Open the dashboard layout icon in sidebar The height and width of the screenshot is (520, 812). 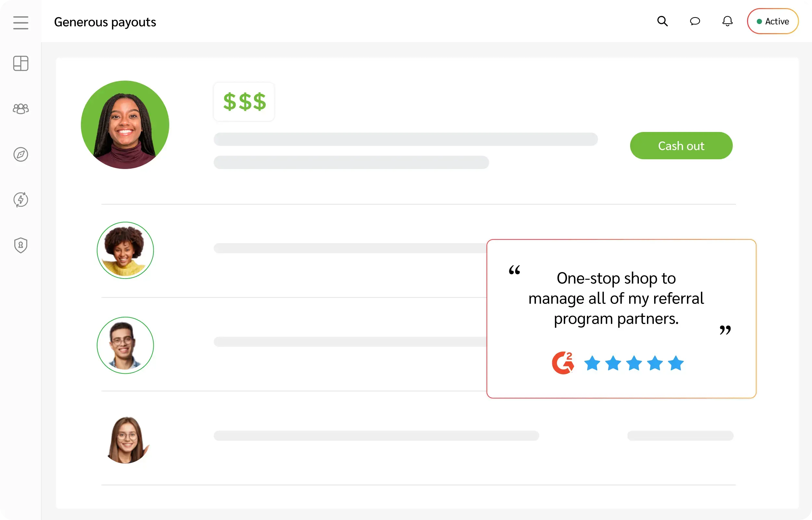20,63
